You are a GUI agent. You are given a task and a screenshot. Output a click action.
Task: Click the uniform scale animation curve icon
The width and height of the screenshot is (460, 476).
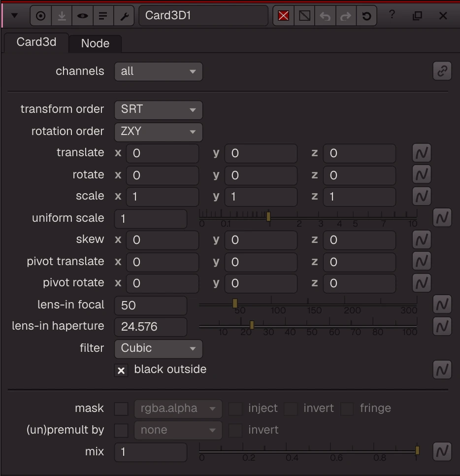tap(442, 217)
